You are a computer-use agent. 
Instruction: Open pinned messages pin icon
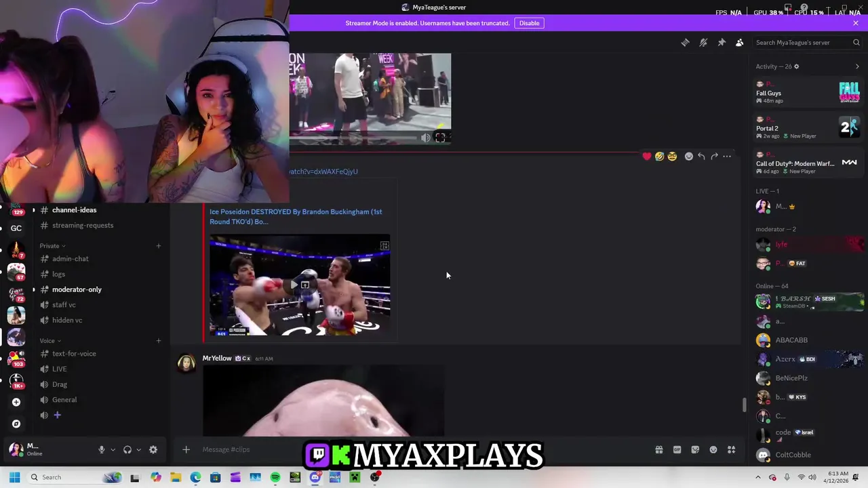[722, 42]
